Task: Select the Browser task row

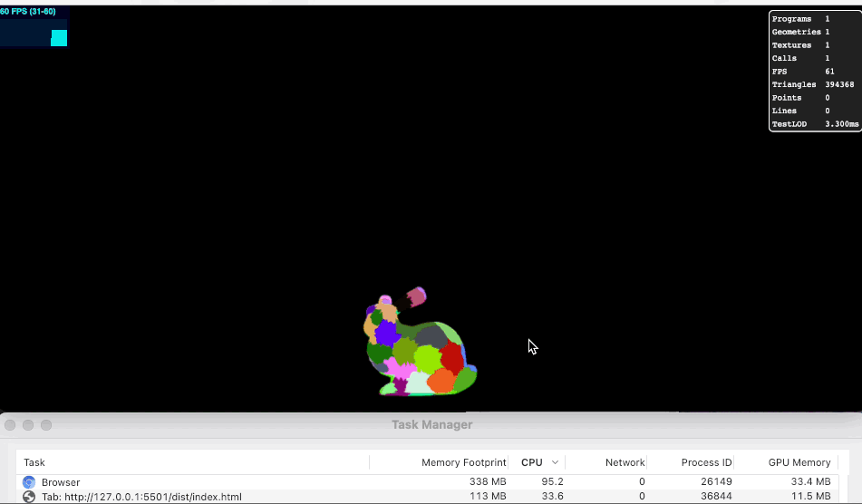Action: pyautogui.click(x=427, y=482)
